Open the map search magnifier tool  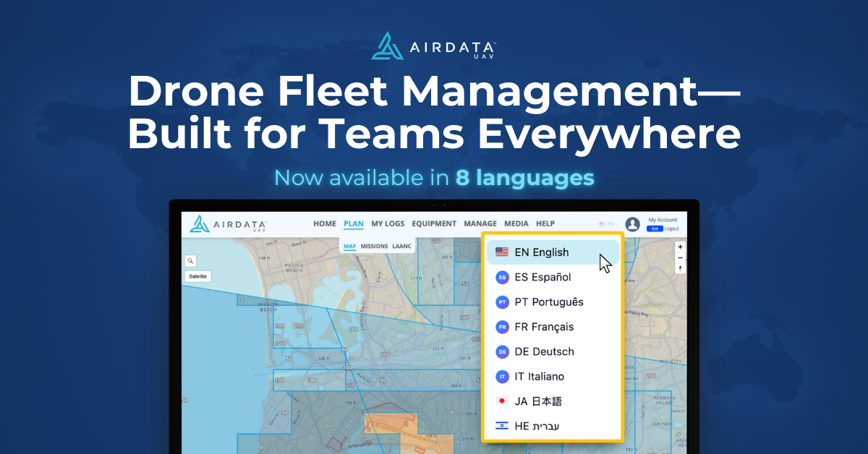pyautogui.click(x=191, y=260)
